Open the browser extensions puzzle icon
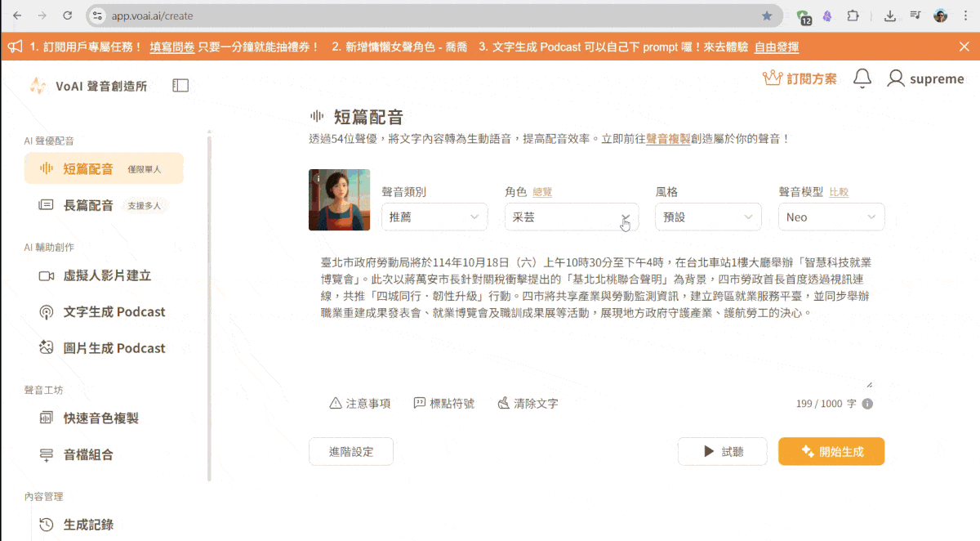 coord(853,16)
